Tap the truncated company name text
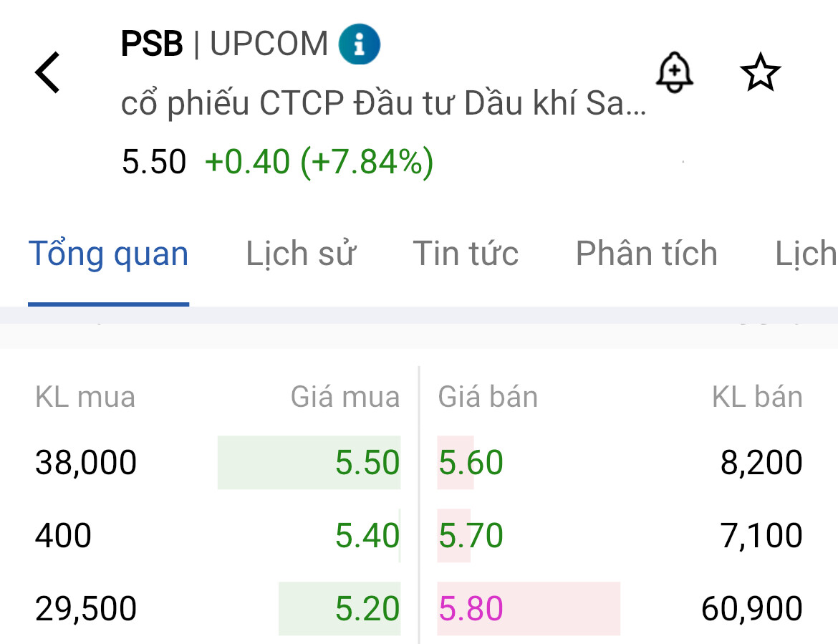The width and height of the screenshot is (838, 644). coord(383,105)
